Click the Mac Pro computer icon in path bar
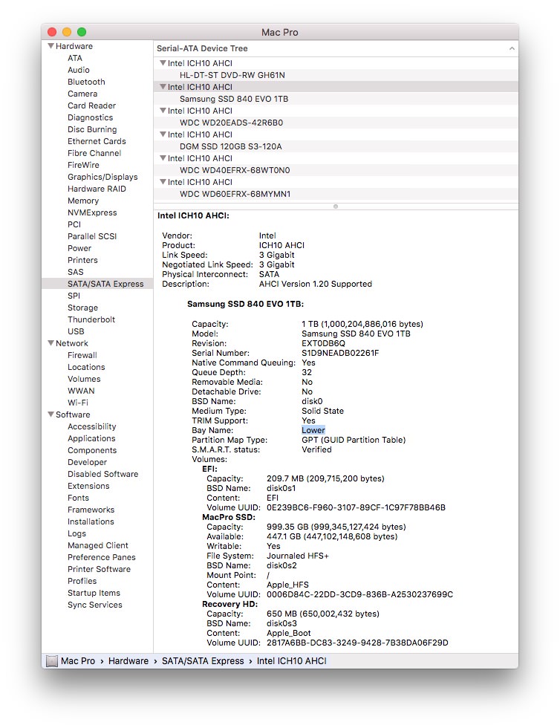 (52, 660)
